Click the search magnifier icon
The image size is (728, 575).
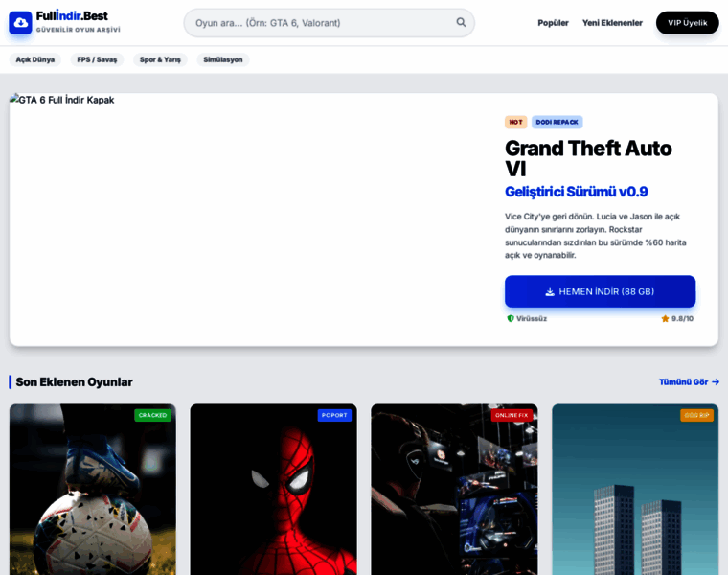(x=461, y=22)
